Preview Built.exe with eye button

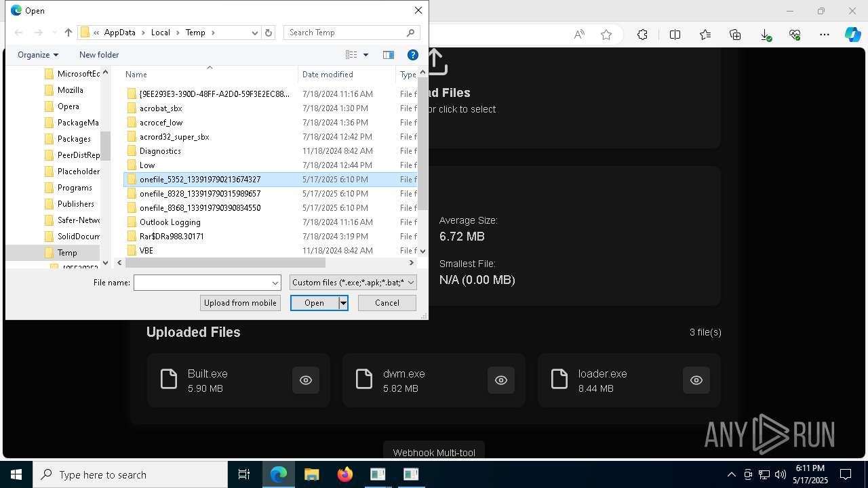point(306,380)
